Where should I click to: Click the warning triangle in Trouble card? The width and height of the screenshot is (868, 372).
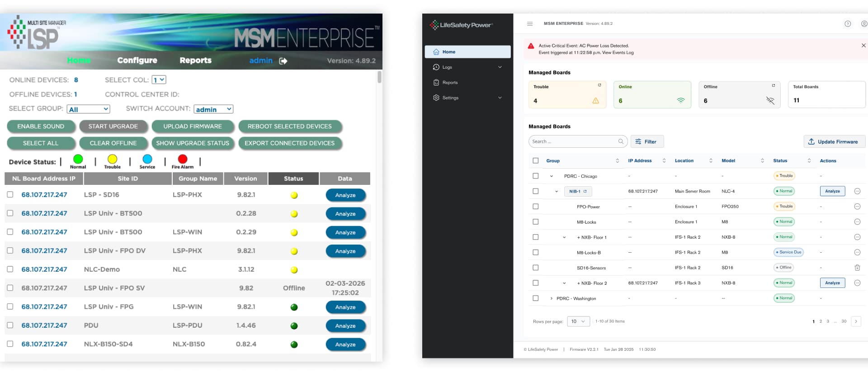[x=595, y=101]
